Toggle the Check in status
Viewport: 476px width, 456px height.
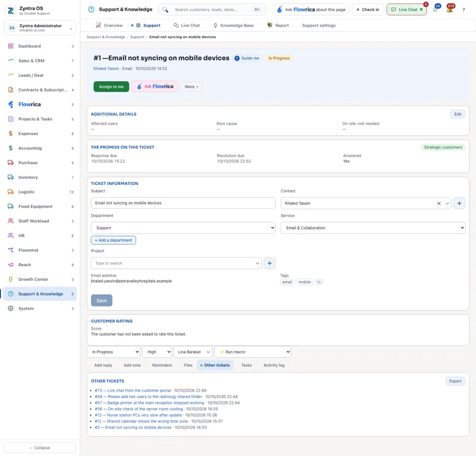(x=367, y=9)
